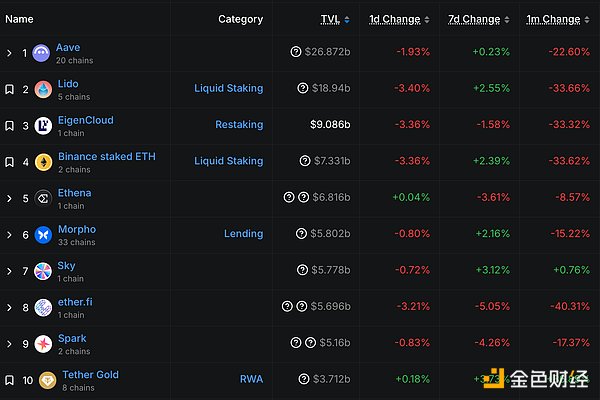Image resolution: width=600 pixels, height=400 pixels.
Task: Toggle the bookmark for EigenCloud
Action: pos(9,125)
